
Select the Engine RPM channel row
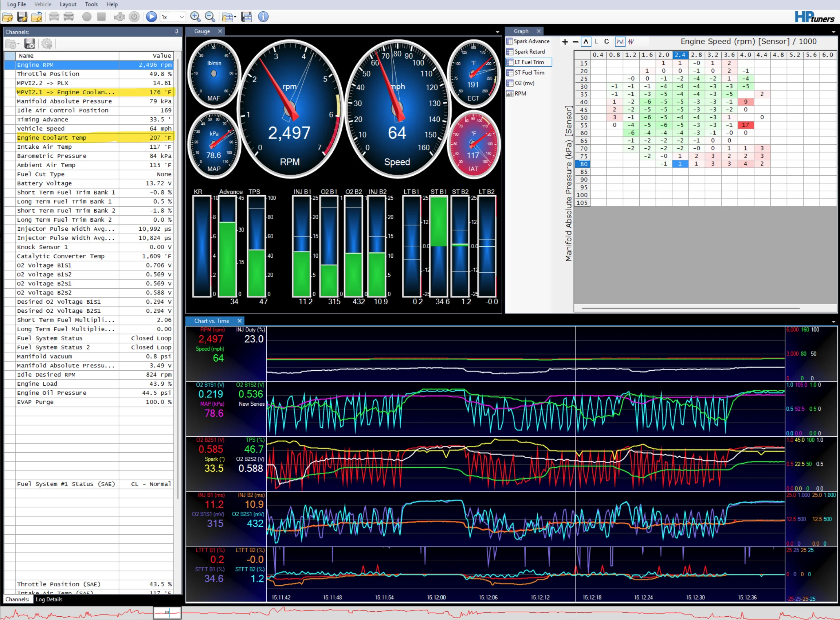pos(89,65)
